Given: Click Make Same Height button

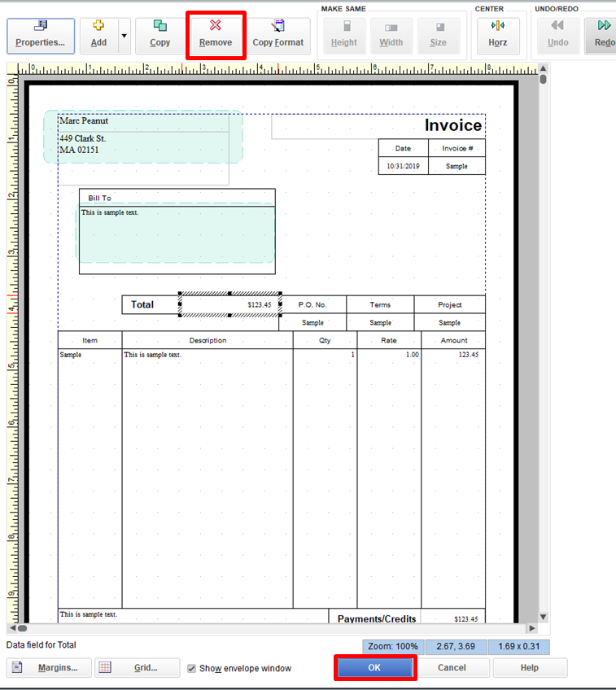Looking at the screenshot, I should [x=344, y=36].
